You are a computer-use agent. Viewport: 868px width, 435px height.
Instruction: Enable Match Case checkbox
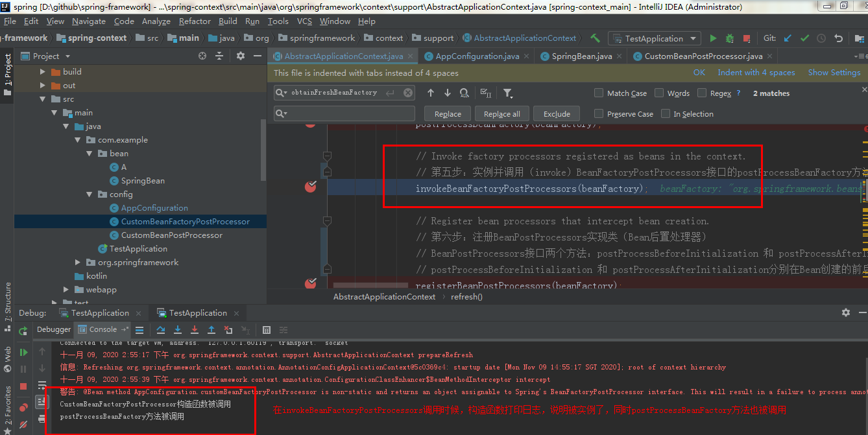[x=599, y=93]
